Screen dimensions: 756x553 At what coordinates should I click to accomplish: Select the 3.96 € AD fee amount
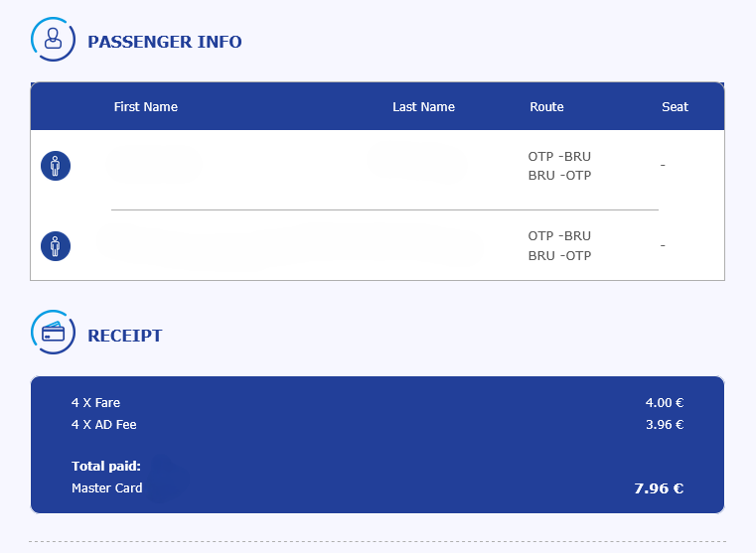tap(665, 425)
